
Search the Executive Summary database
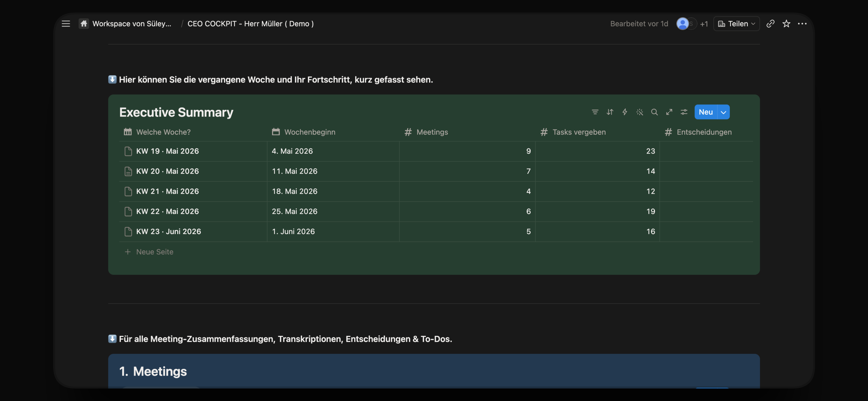(x=654, y=112)
